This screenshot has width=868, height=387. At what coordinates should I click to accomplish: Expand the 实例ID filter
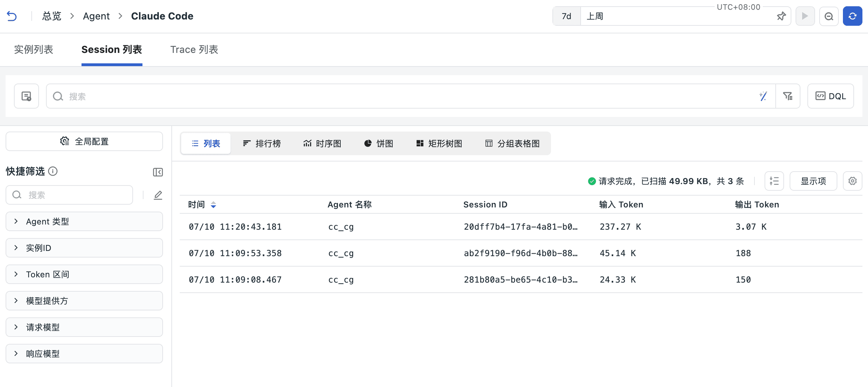(x=84, y=248)
